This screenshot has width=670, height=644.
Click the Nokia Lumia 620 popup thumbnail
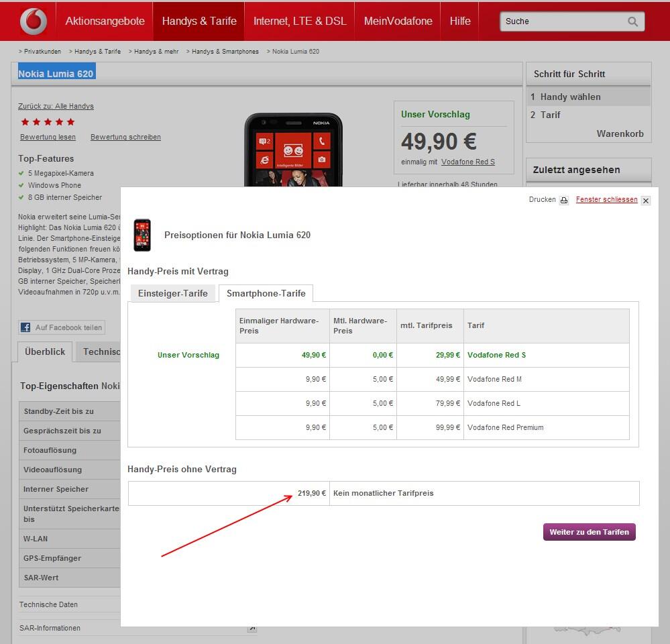pos(142,235)
